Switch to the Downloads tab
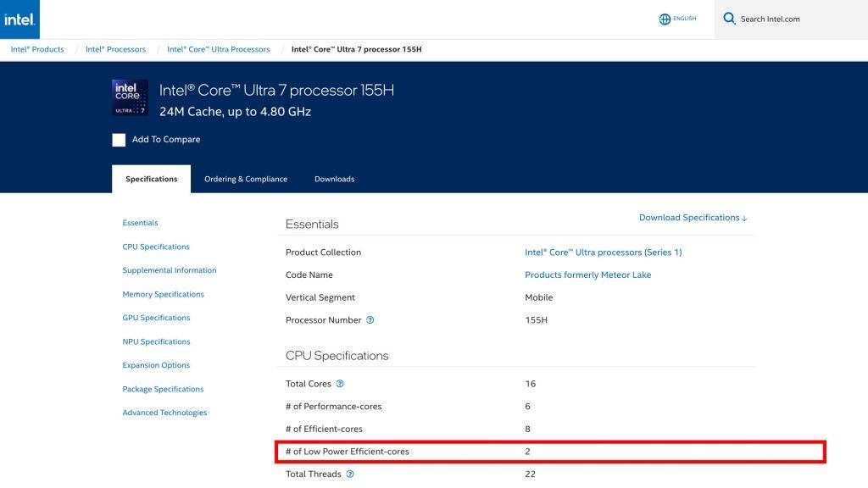This screenshot has height=488, width=868. [334, 179]
